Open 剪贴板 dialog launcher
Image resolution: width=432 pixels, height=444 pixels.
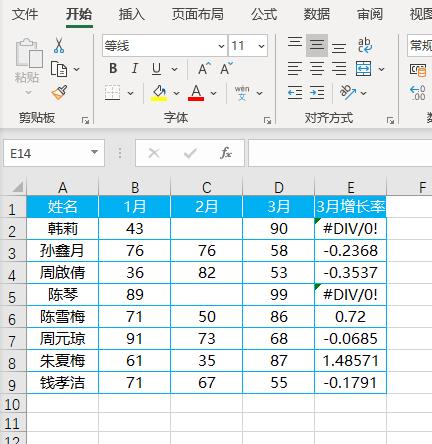point(85,120)
